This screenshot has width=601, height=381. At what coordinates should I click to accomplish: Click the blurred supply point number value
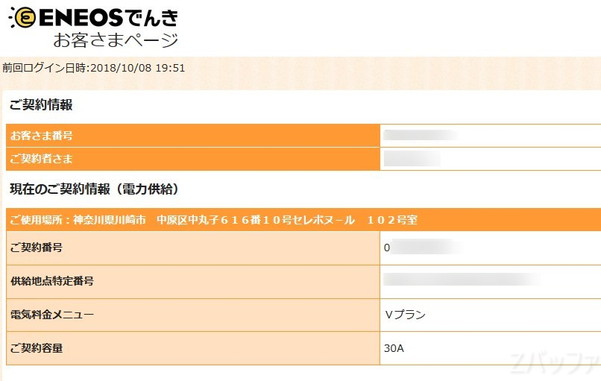pos(462,279)
